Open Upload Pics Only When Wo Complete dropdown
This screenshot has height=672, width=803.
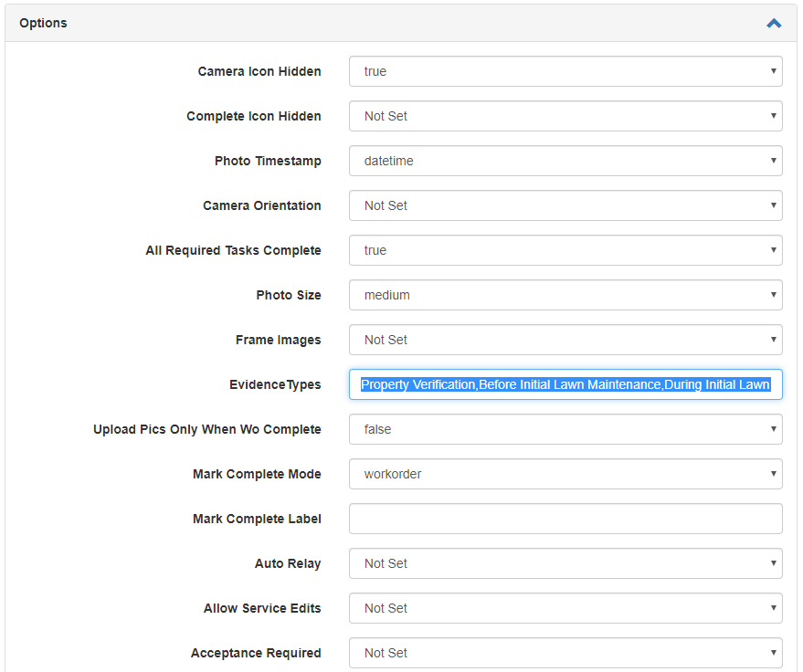pyautogui.click(x=565, y=429)
